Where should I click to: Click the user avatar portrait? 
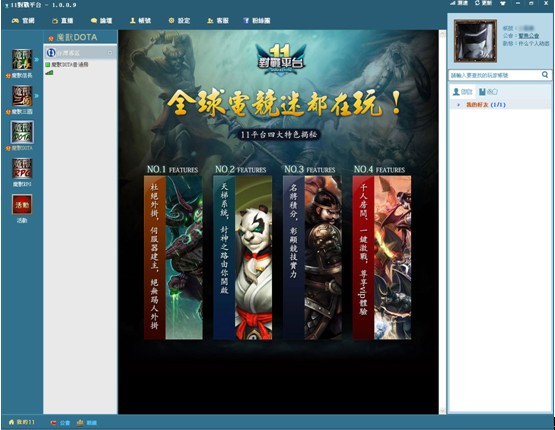[475, 41]
